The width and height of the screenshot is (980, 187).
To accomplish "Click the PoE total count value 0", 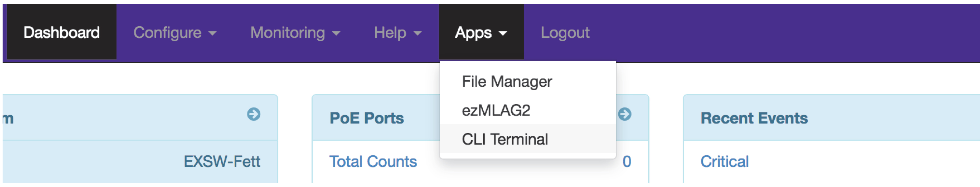I will 627,161.
